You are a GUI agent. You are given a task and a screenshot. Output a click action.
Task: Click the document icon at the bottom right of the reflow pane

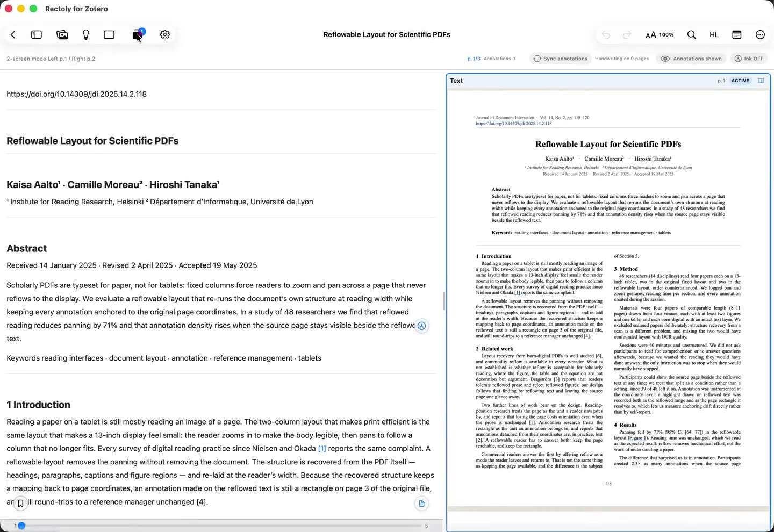coord(421,504)
